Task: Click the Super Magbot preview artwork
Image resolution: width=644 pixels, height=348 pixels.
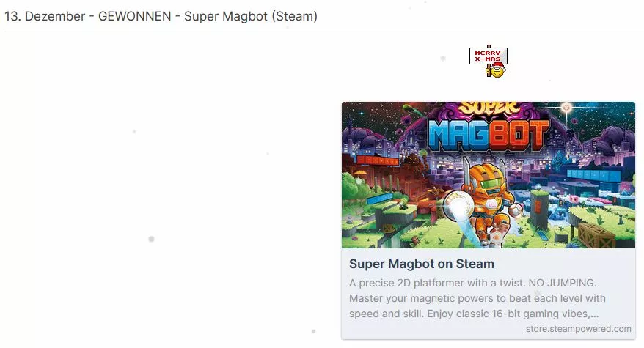Action: point(489,175)
